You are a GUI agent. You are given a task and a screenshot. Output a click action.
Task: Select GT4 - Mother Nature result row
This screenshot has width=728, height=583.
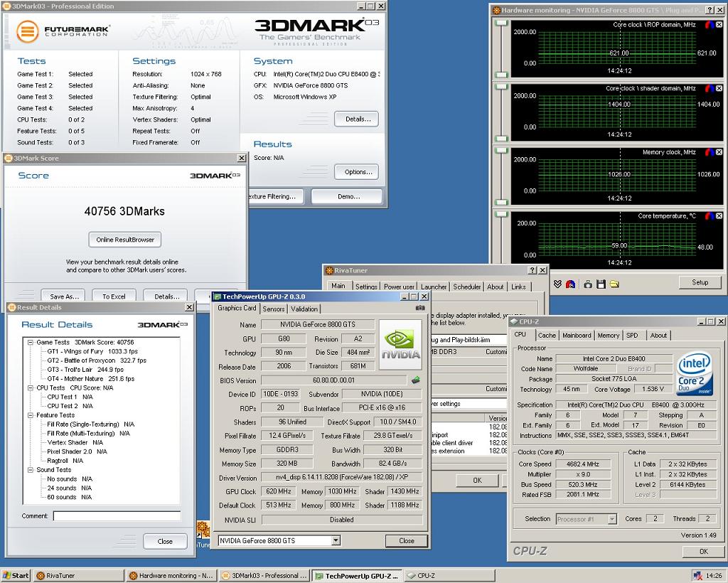(x=90, y=379)
